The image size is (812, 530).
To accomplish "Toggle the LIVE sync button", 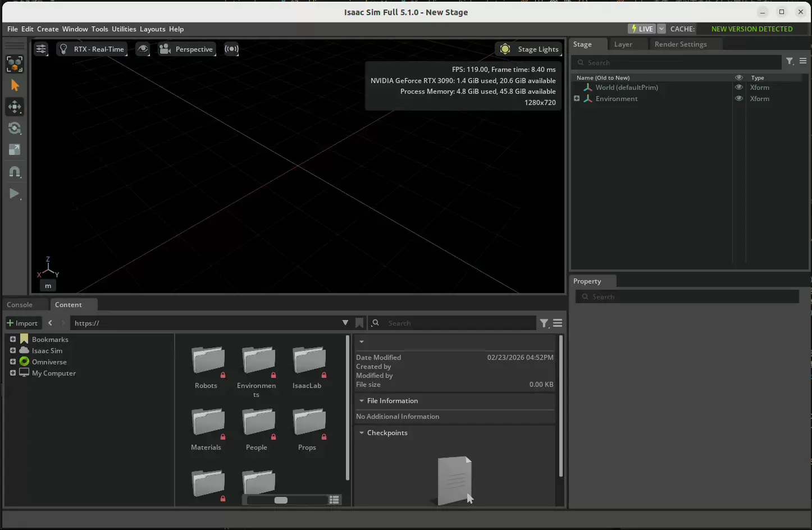I will pyautogui.click(x=642, y=29).
